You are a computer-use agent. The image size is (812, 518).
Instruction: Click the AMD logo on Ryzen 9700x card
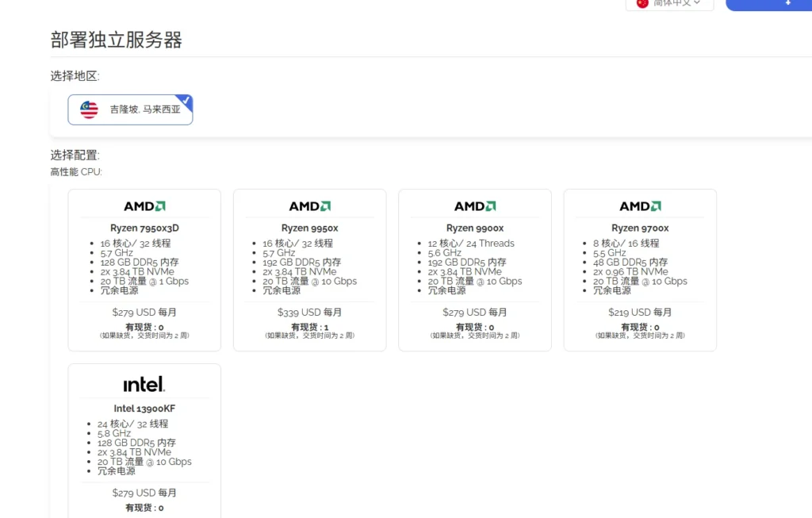coord(640,206)
